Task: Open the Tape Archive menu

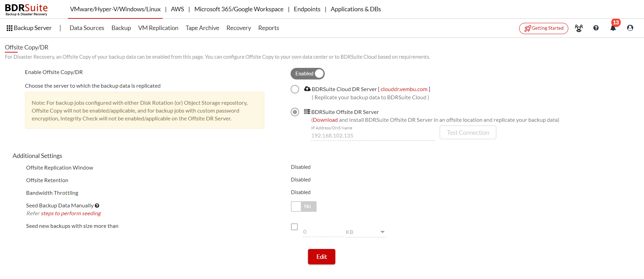Action: 202,28
